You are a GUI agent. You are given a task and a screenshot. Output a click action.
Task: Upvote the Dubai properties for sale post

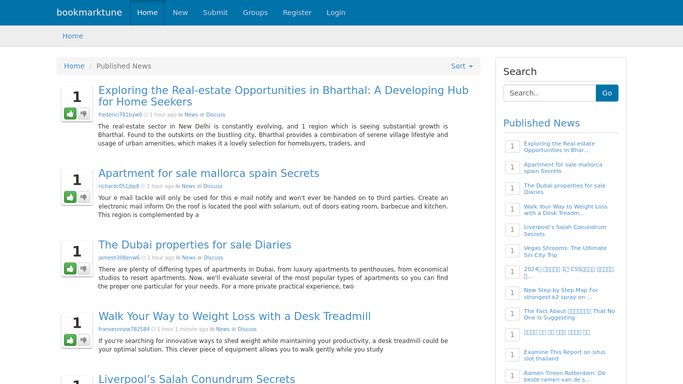tap(70, 268)
